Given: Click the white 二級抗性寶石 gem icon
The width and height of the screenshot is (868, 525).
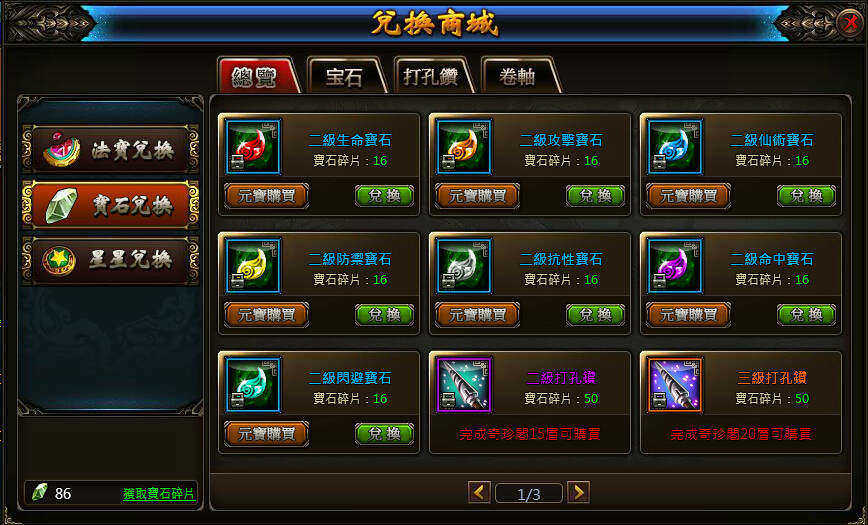Looking at the screenshot, I should pos(464,266).
